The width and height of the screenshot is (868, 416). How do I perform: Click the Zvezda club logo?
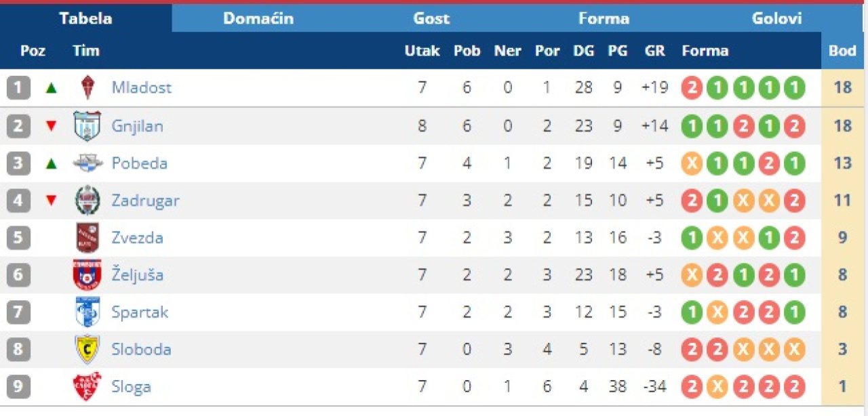(x=87, y=238)
